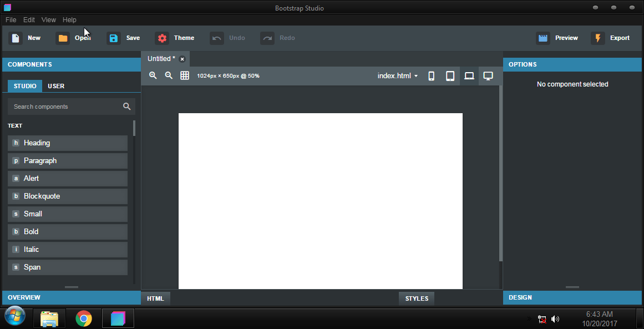Screen dimensions: 644x329
Task: Select the Untitled document tab
Action: (160, 58)
